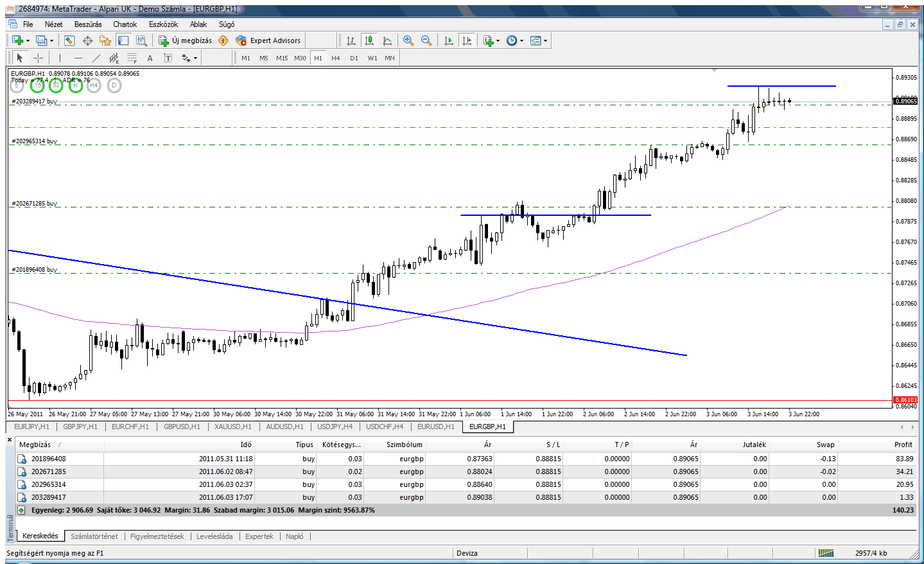Click the Új megbízás button
Viewport: 924px width, 564px height.
186,40
